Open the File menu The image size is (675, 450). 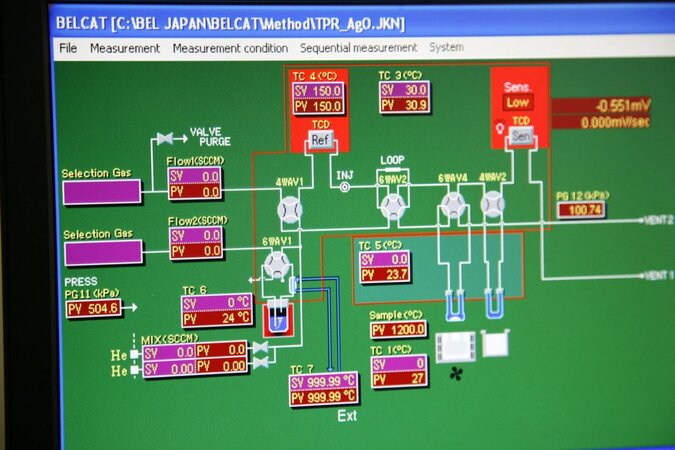(x=68, y=48)
